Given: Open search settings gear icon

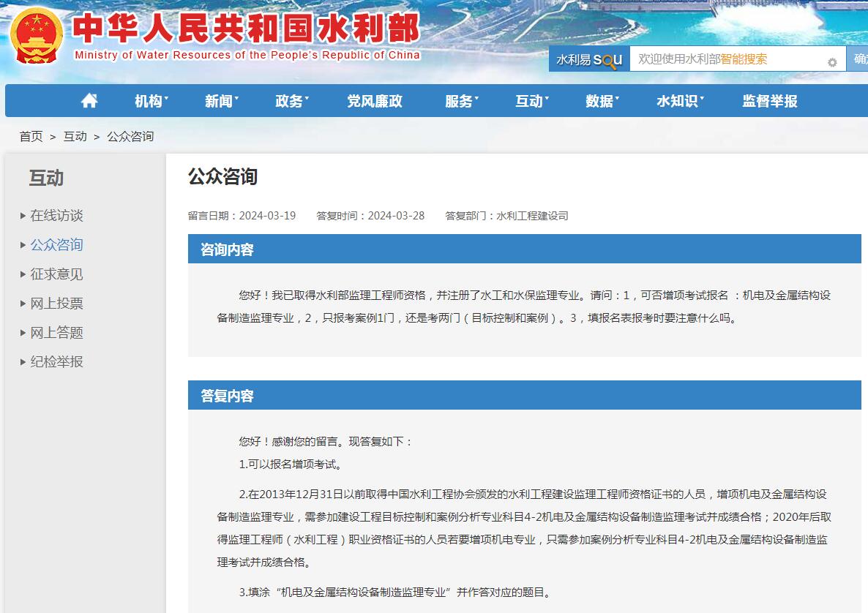Looking at the screenshot, I should (x=832, y=63).
